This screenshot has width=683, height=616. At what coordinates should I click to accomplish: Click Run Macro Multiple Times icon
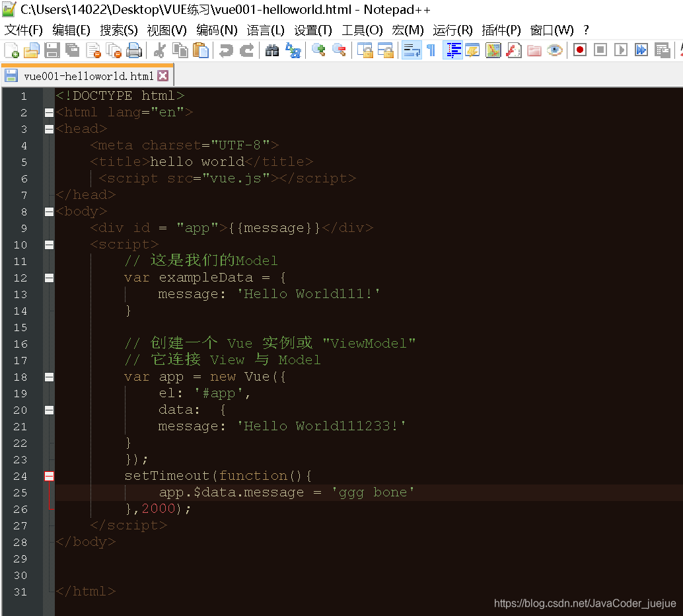[641, 50]
